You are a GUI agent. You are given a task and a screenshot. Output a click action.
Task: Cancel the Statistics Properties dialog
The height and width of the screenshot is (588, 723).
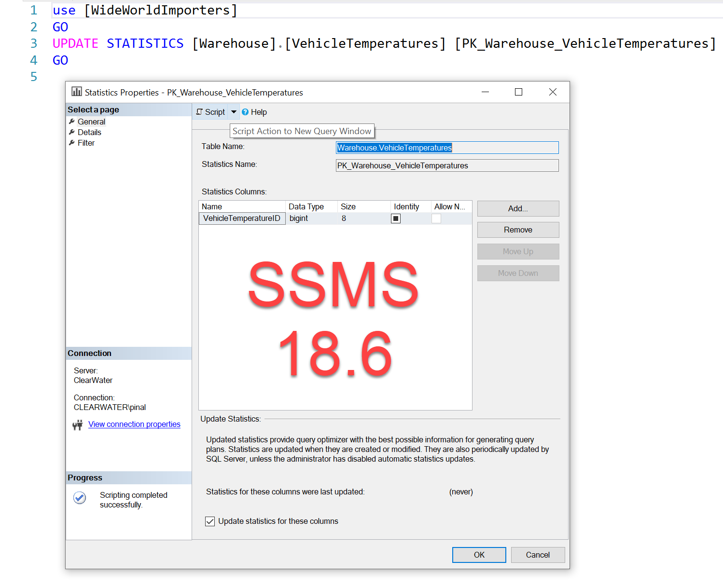[x=538, y=555]
